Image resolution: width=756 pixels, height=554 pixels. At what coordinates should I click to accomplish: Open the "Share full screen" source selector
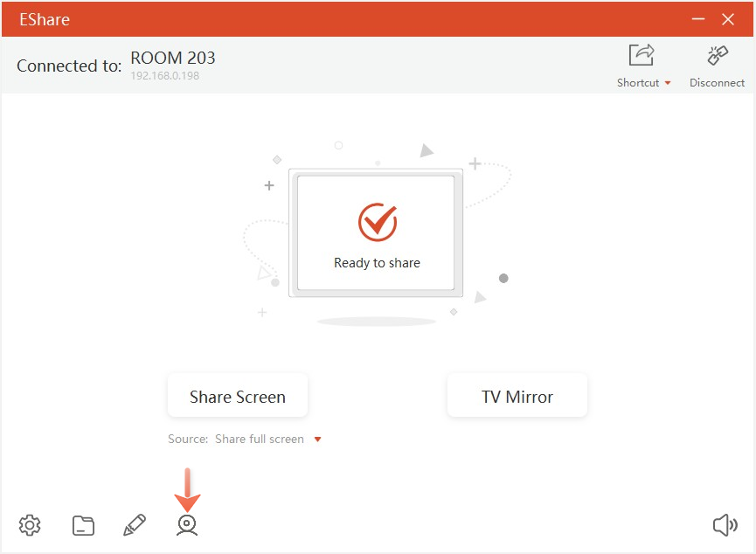point(260,440)
